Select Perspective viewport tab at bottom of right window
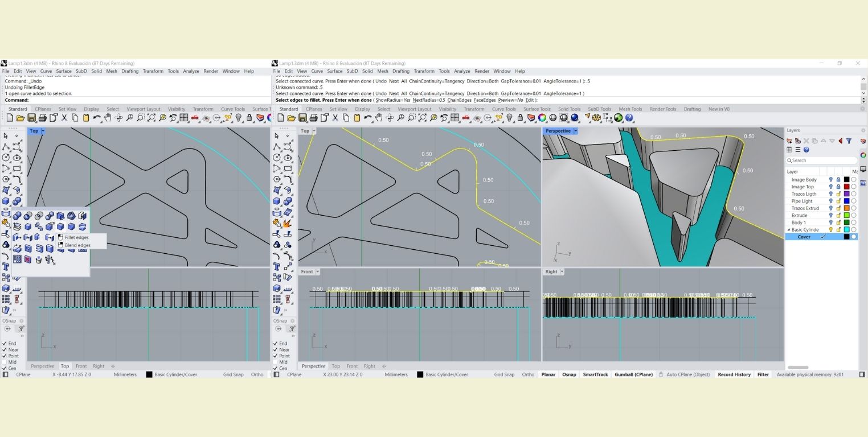Image resolution: width=868 pixels, height=437 pixels. 314,366
